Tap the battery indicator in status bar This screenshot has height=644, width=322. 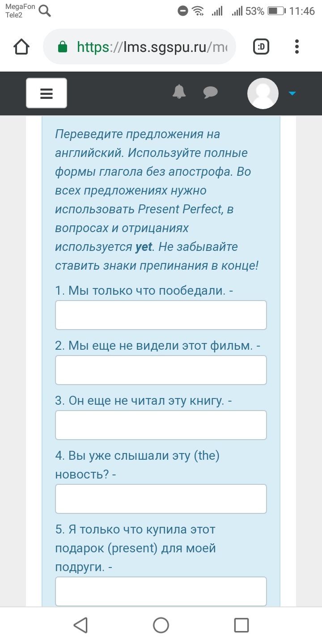coord(277,11)
